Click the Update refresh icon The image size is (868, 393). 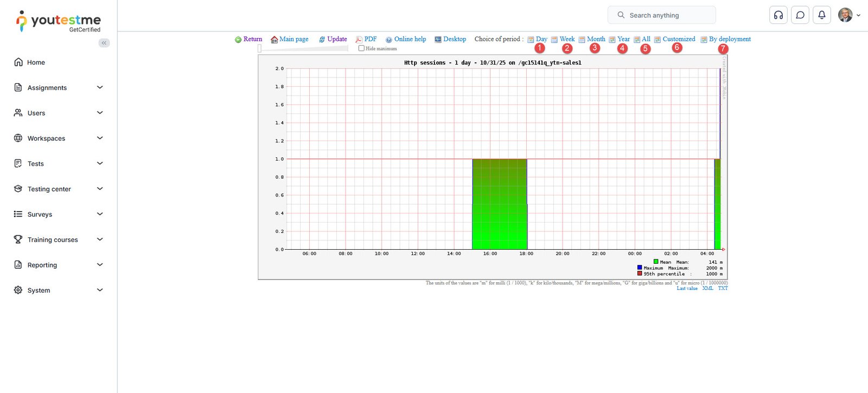tap(322, 40)
